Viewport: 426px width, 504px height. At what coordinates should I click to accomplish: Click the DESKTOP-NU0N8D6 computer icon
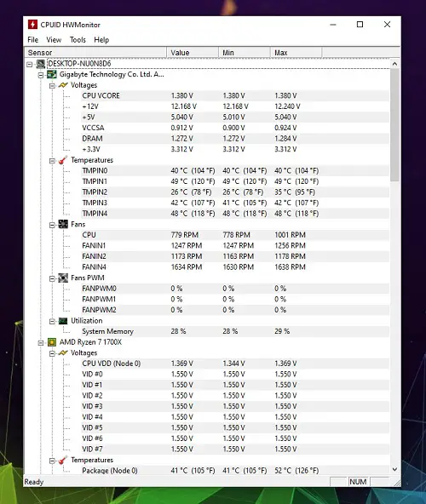click(41, 64)
